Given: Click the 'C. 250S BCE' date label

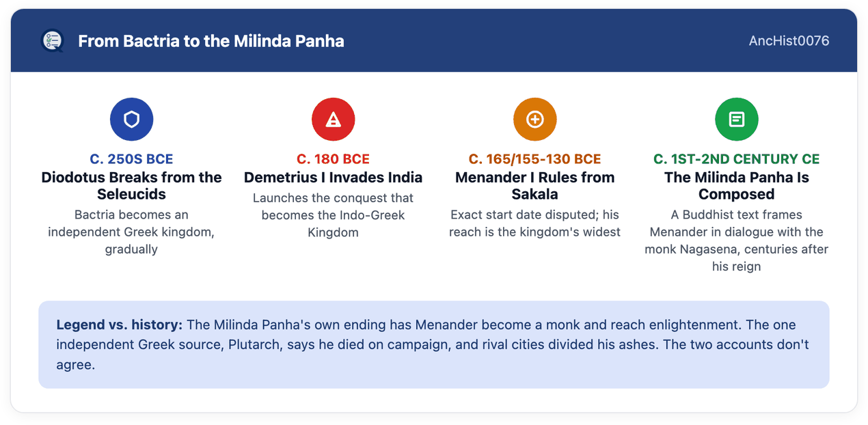Looking at the screenshot, I should click(x=131, y=159).
